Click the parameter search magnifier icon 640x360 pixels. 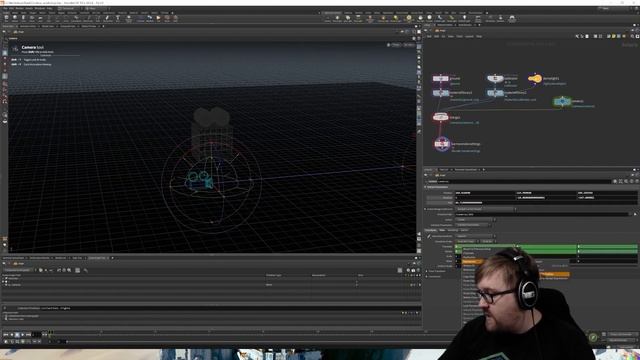(627, 181)
